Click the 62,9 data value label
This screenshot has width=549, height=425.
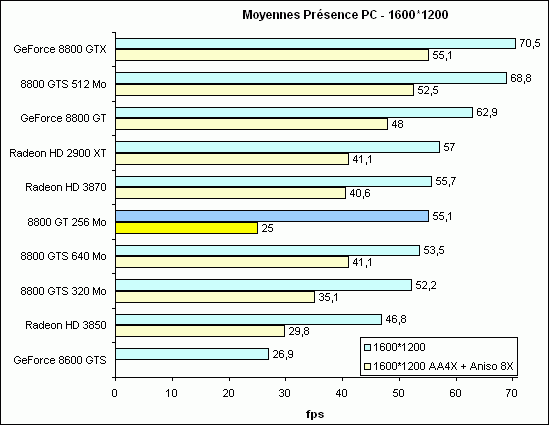487,112
